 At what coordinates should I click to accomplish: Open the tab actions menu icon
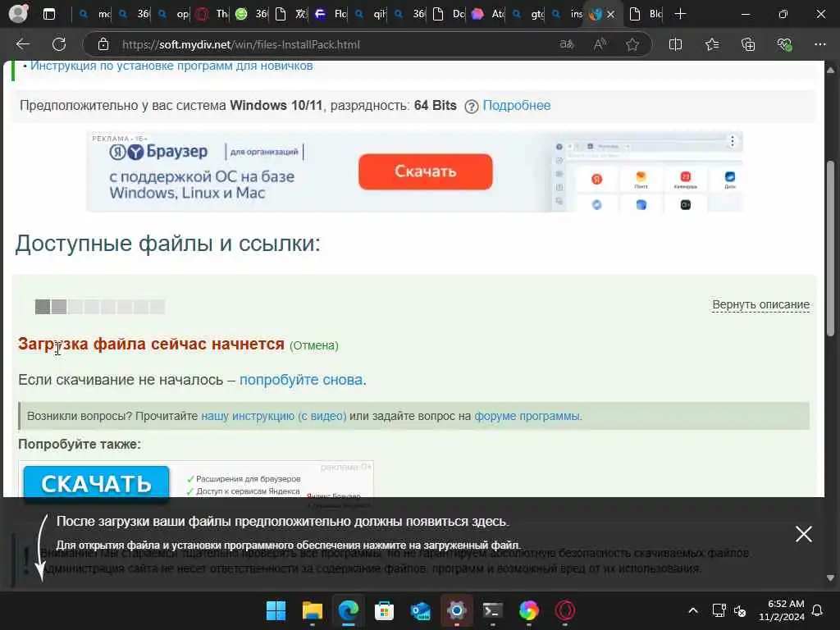48,14
